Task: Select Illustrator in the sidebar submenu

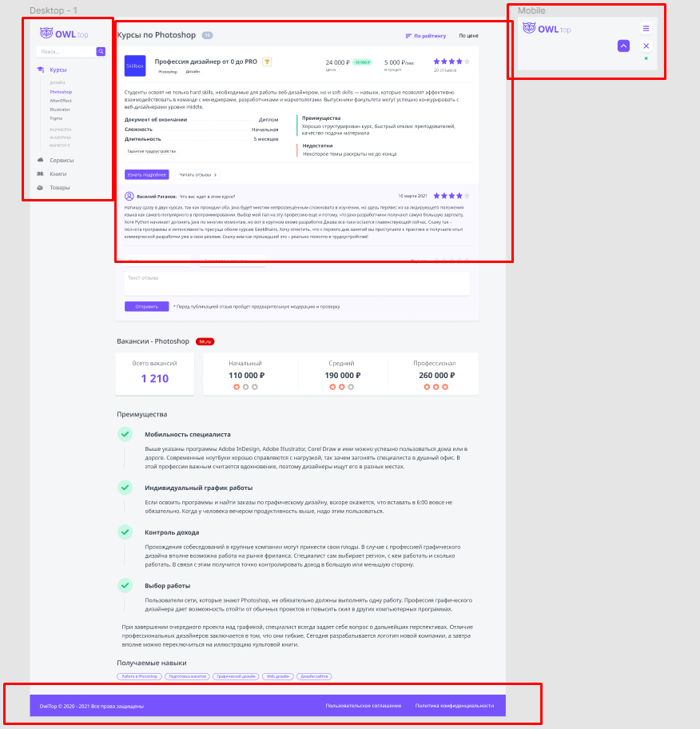Action: [60, 110]
